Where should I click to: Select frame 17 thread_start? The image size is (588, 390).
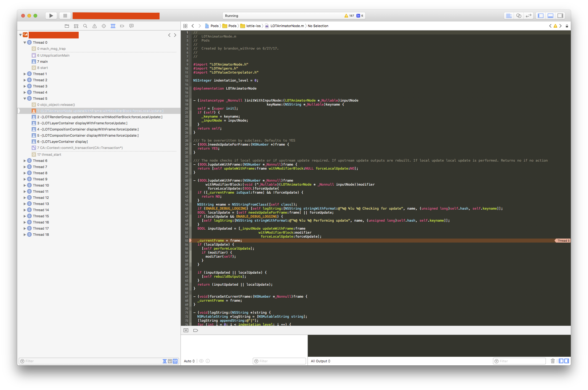pos(99,155)
